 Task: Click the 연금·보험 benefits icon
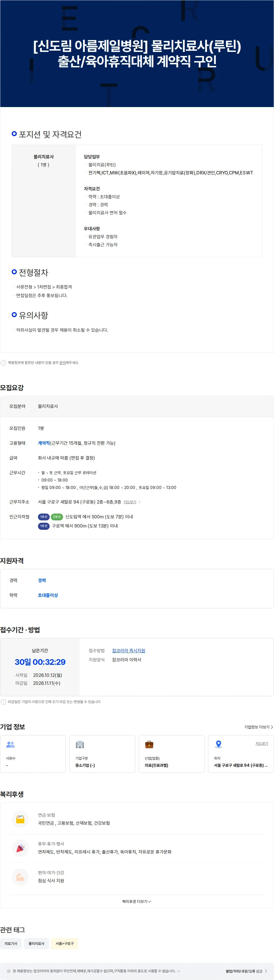click(20, 819)
